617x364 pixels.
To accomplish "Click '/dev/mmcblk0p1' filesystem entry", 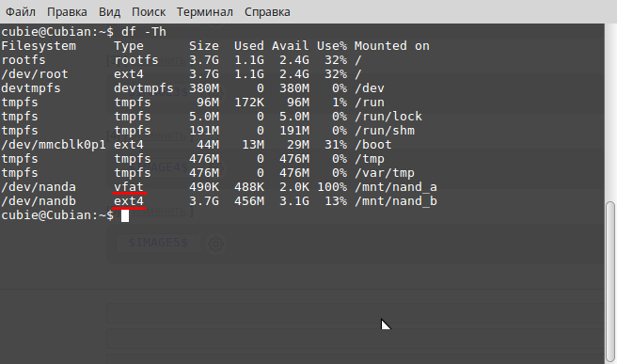I will tap(54, 145).
